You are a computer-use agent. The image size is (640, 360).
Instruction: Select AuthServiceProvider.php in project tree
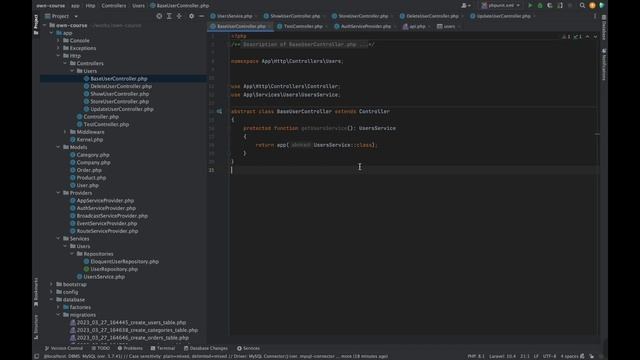(x=106, y=208)
